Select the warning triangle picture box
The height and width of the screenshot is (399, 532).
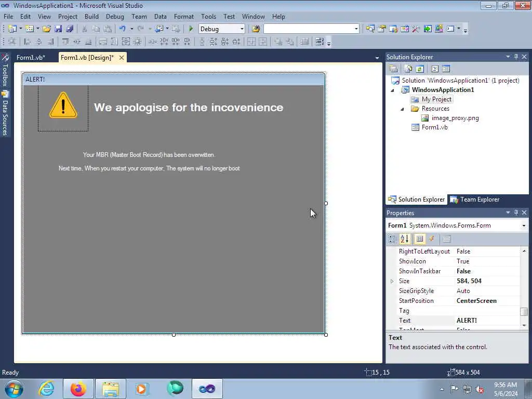(x=63, y=108)
